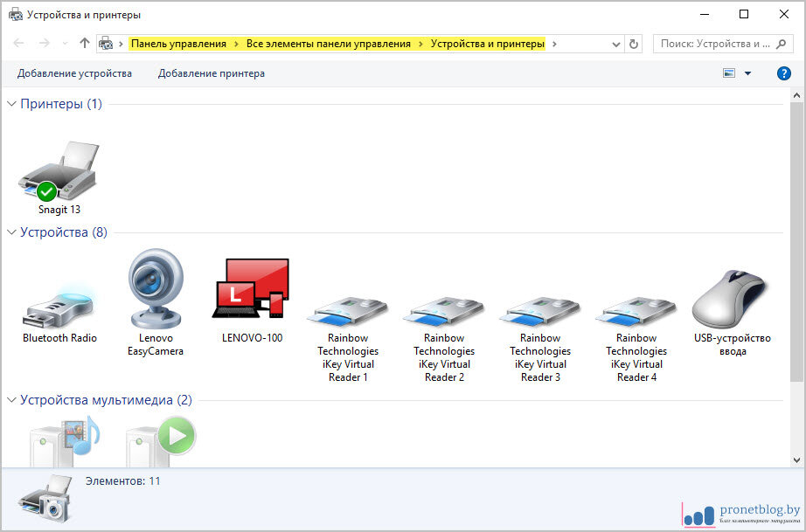Collapse the Устройства (8) group
This screenshot has height=532, width=806.
[x=11, y=232]
